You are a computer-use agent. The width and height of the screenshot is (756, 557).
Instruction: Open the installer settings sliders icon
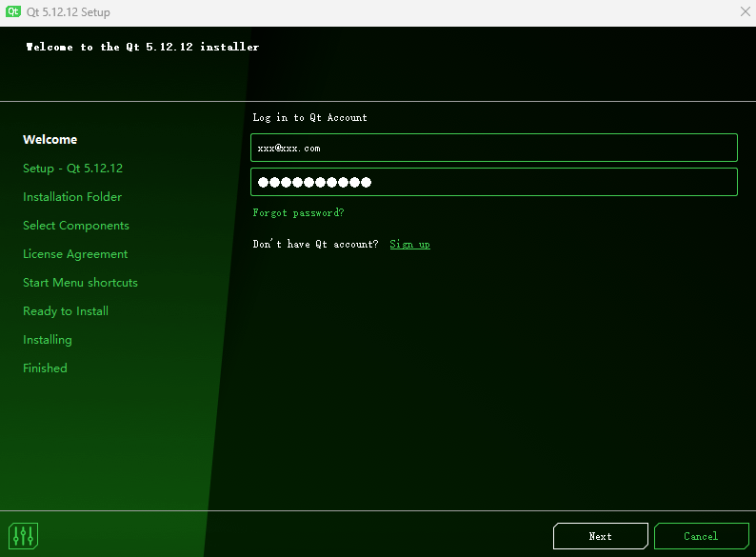(23, 536)
